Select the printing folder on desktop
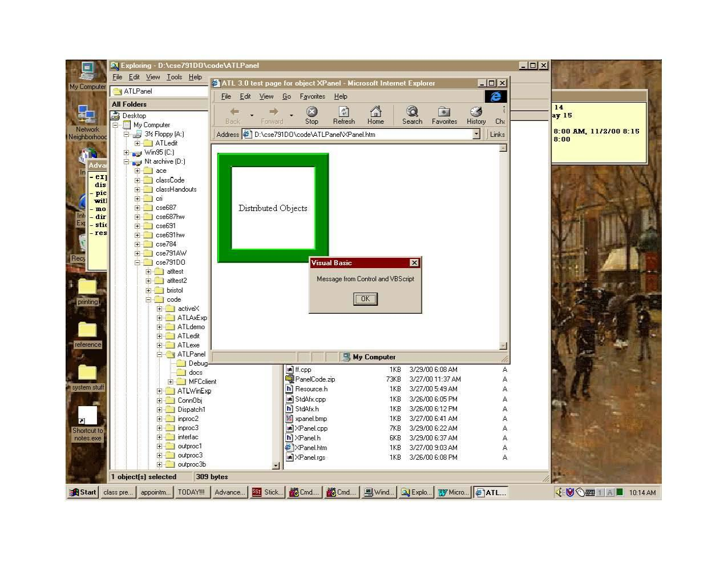Screen dimensions: 728x563 tap(87, 292)
